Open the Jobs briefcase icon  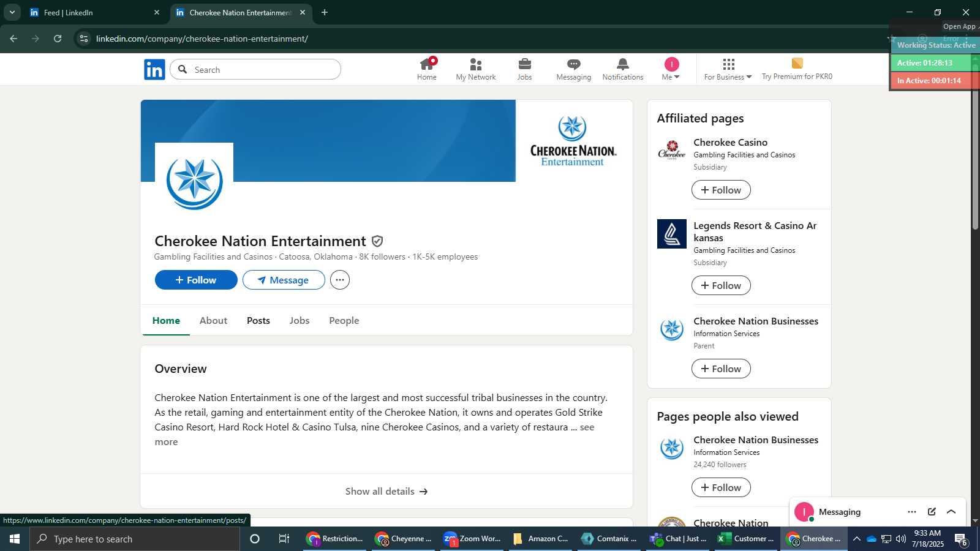[x=525, y=69]
